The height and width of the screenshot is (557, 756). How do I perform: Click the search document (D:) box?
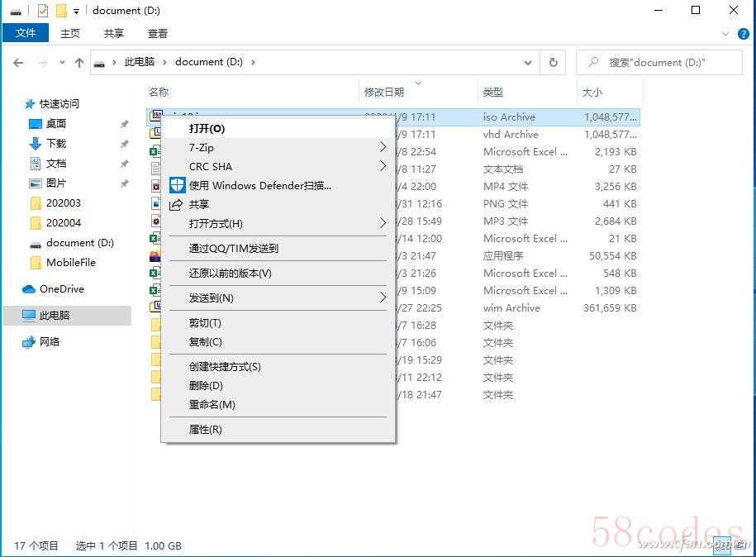point(659,63)
